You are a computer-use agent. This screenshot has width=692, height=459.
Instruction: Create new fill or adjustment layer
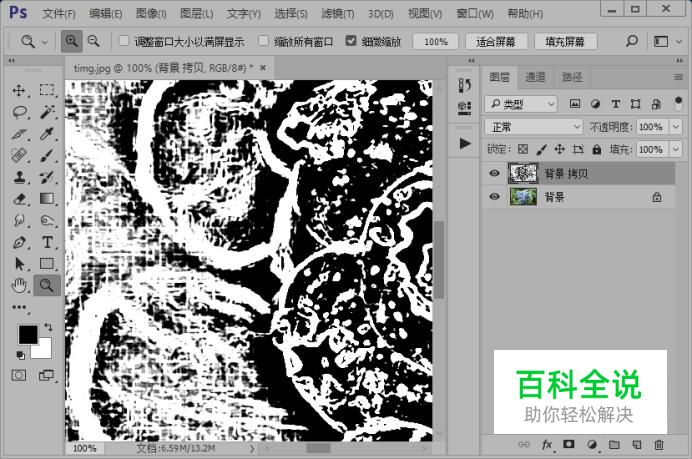592,445
